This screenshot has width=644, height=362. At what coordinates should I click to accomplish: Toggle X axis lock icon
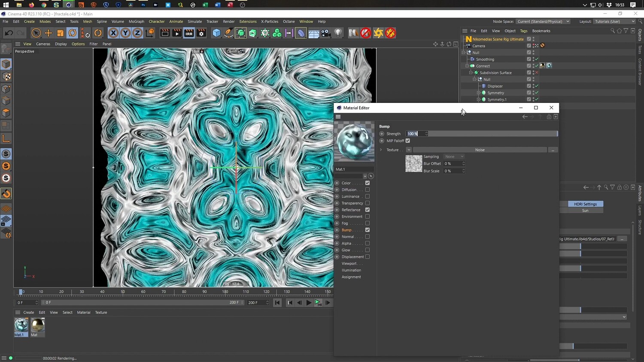click(x=113, y=33)
